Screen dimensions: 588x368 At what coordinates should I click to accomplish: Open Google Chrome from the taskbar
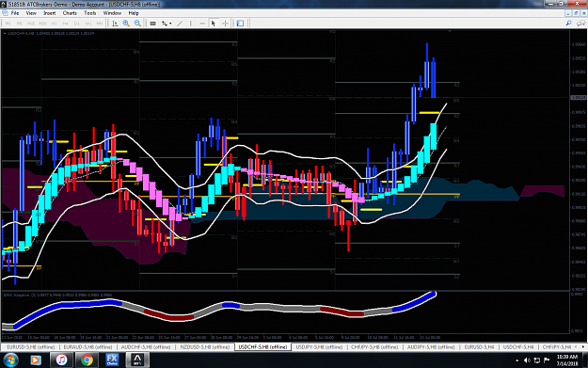87,360
